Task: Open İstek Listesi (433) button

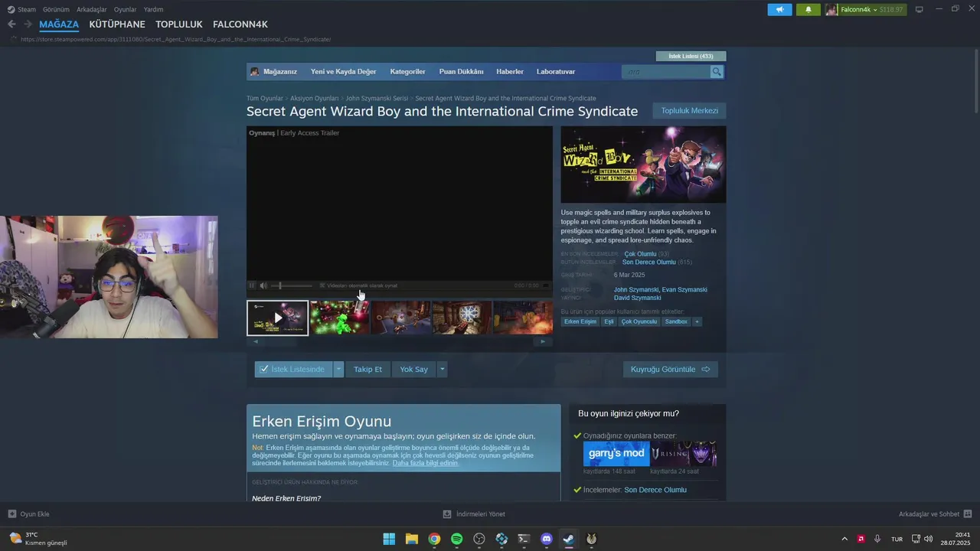Action: [x=691, y=56]
